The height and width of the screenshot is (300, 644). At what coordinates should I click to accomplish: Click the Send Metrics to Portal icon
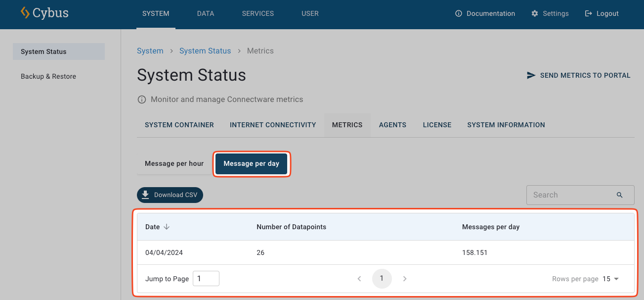pyautogui.click(x=531, y=75)
